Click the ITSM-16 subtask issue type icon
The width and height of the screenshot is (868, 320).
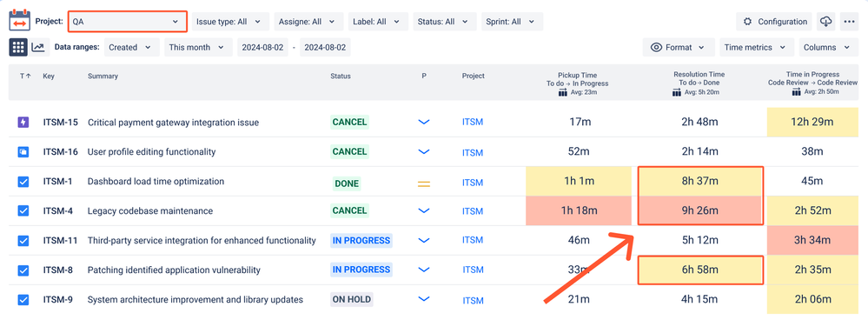23,151
